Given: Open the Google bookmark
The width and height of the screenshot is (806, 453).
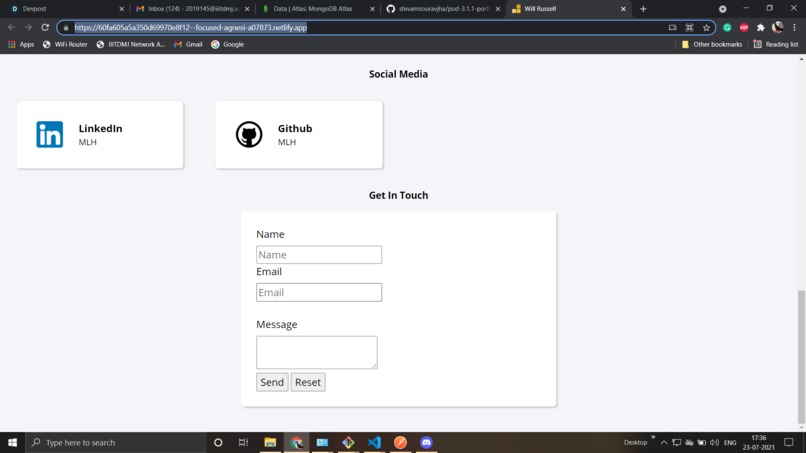Looking at the screenshot, I should (x=227, y=44).
